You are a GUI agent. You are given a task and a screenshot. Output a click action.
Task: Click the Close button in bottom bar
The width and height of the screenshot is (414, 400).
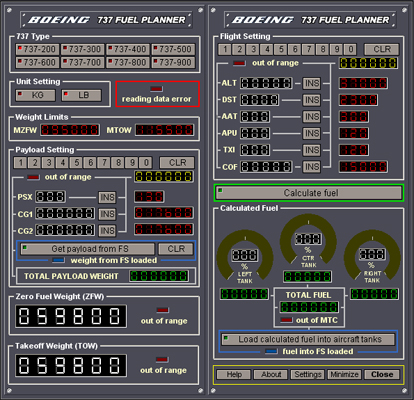tap(382, 375)
